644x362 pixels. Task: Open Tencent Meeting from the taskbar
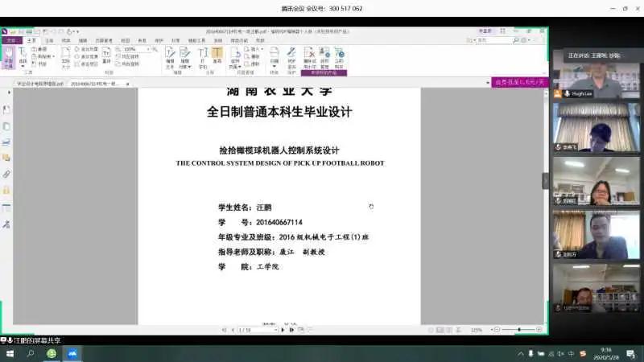pos(72,353)
